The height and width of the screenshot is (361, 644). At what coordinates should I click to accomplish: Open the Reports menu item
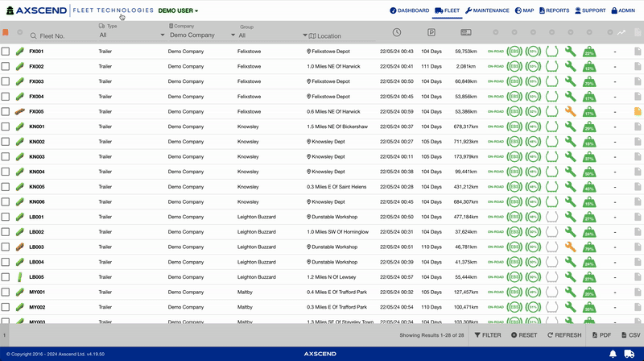coord(552,10)
